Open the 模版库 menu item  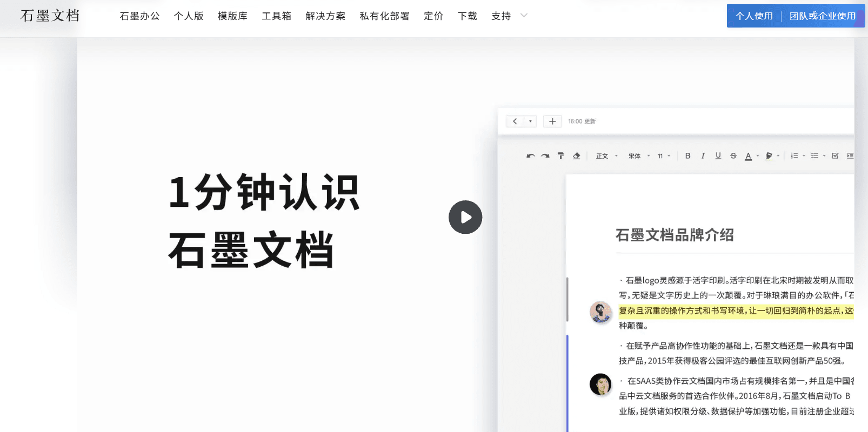pos(232,16)
